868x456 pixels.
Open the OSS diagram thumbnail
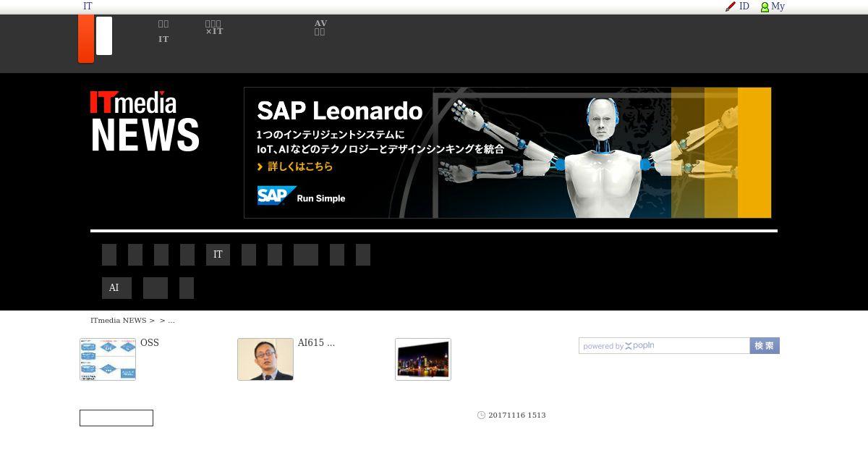click(x=108, y=359)
